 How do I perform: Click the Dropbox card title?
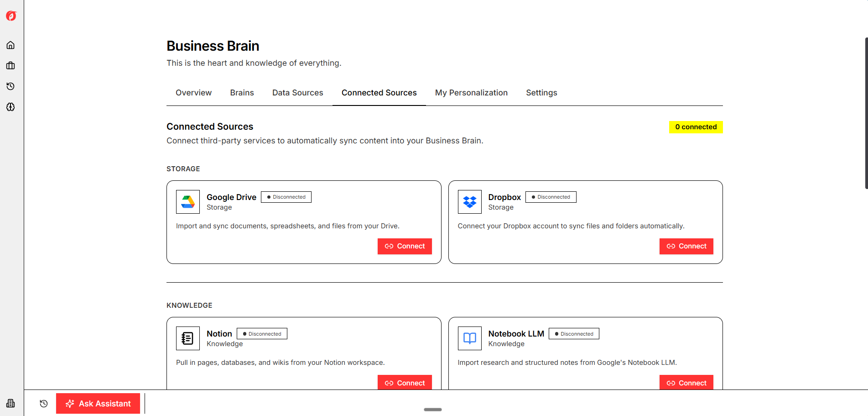click(x=504, y=197)
